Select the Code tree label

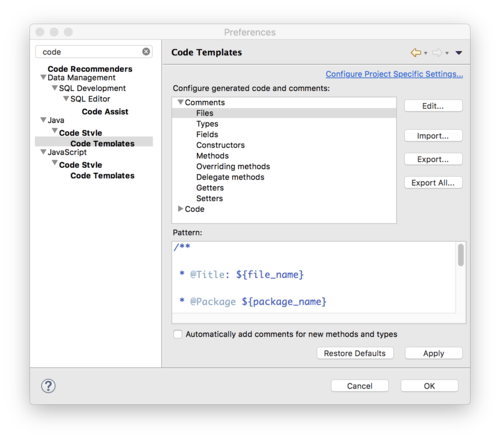pyautogui.click(x=194, y=209)
